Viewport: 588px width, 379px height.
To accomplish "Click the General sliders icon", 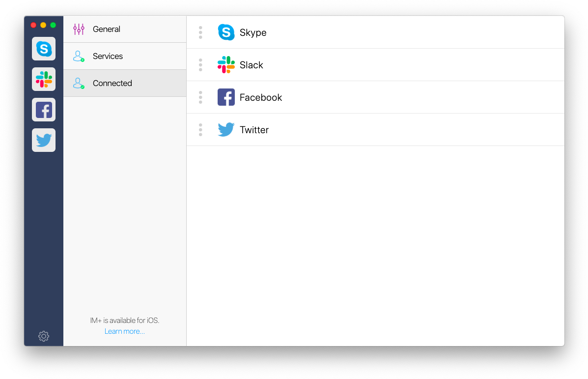I will [x=79, y=29].
